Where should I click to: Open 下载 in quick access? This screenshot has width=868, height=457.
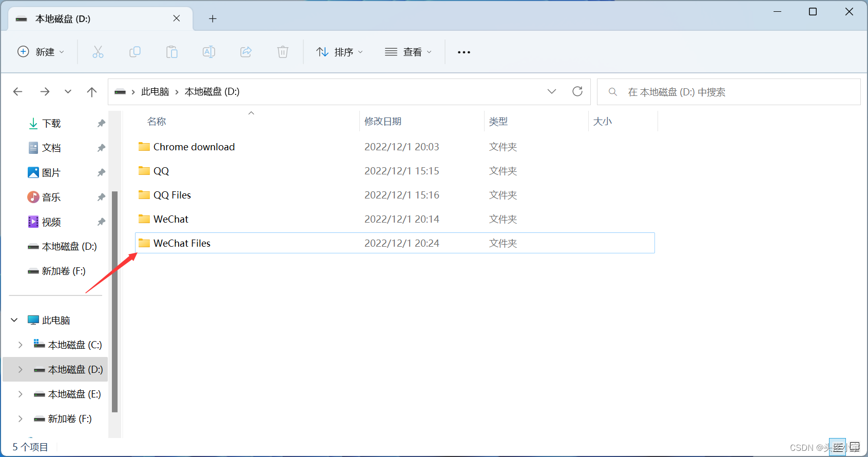[51, 123]
